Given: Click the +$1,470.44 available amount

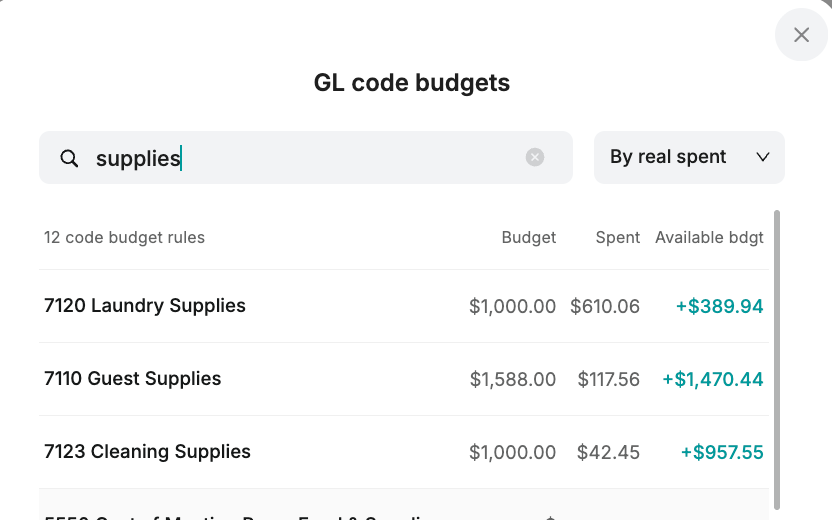Looking at the screenshot, I should point(713,379).
